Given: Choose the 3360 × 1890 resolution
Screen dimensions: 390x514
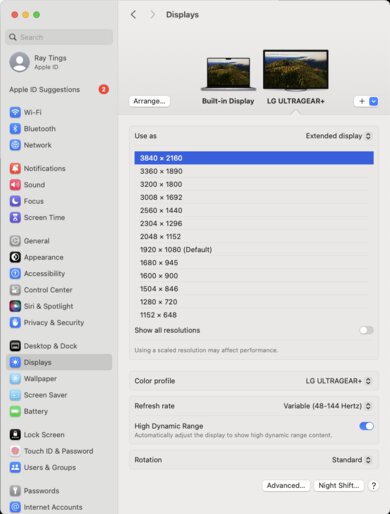Looking at the screenshot, I should [254, 171].
